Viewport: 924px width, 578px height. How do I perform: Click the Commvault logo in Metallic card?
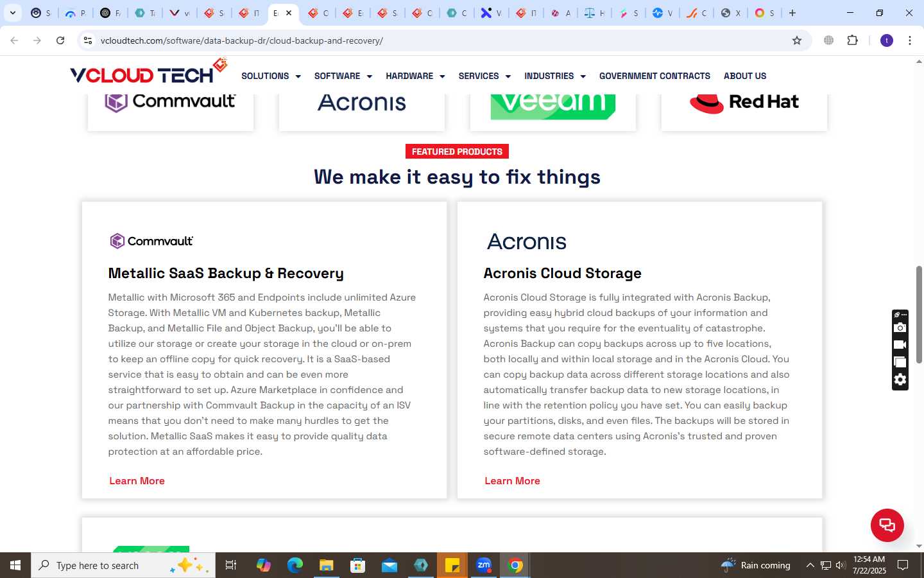coord(151,241)
